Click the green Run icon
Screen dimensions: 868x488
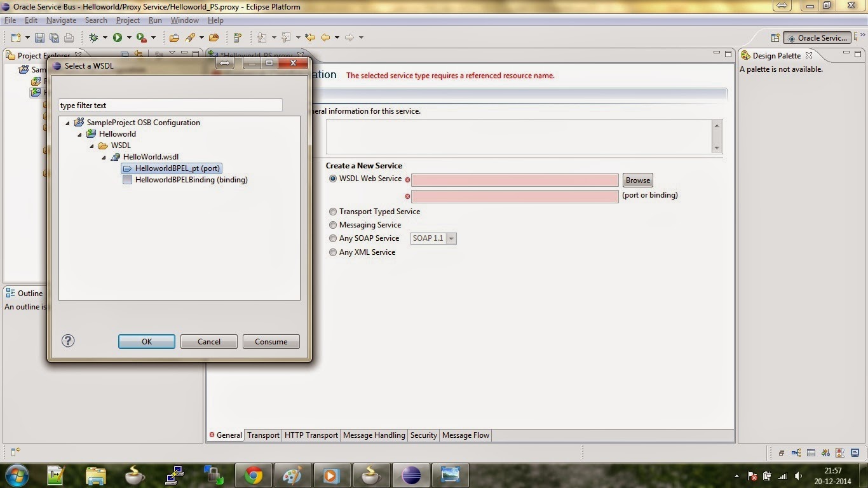tap(118, 38)
